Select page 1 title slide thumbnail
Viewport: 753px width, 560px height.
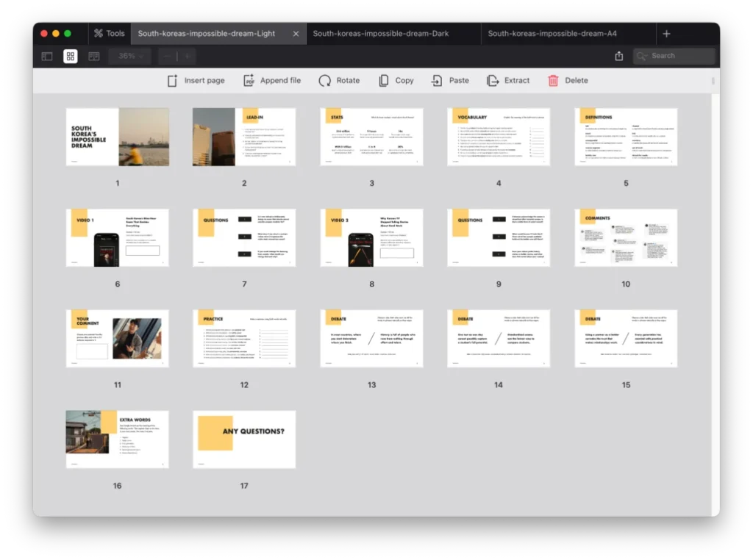tap(118, 137)
